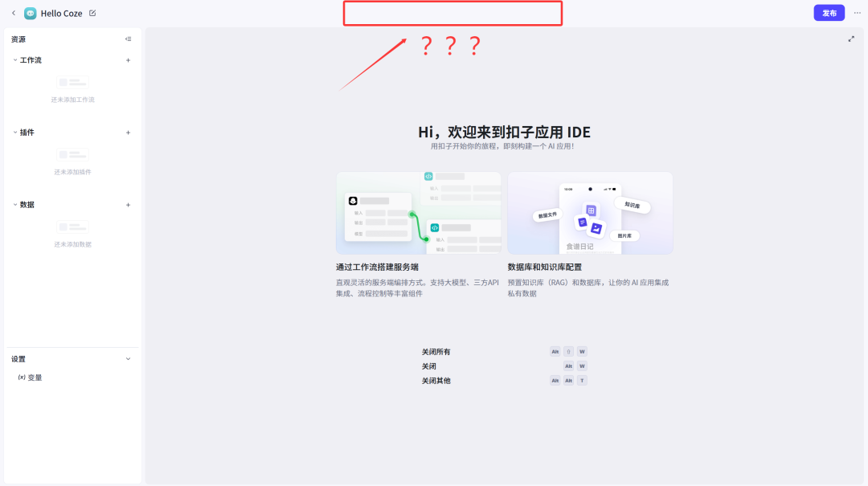
Task: Open the 变量 variables item
Action: pyautogui.click(x=30, y=378)
